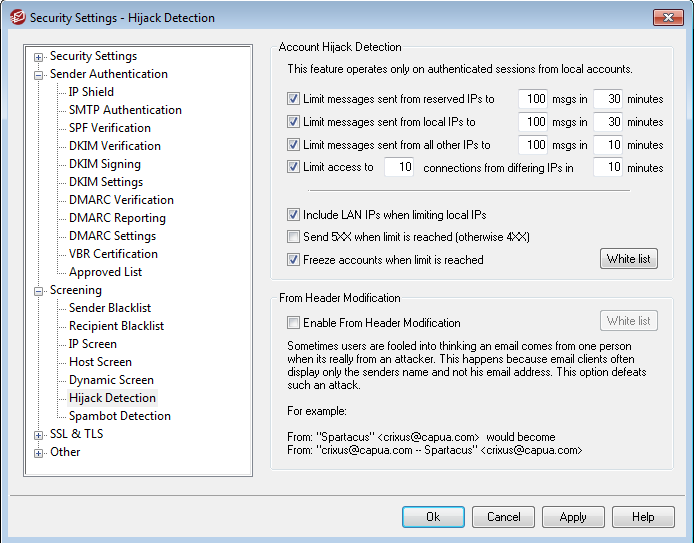Click the Help button
695x543 pixels.
coord(643,517)
